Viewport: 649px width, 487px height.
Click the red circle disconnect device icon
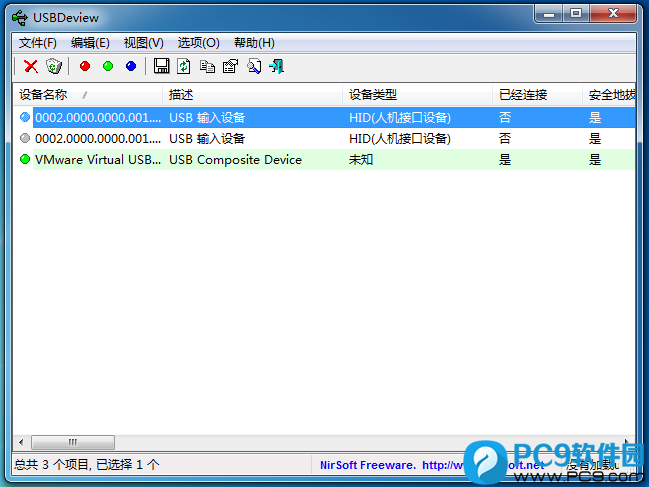(x=85, y=66)
